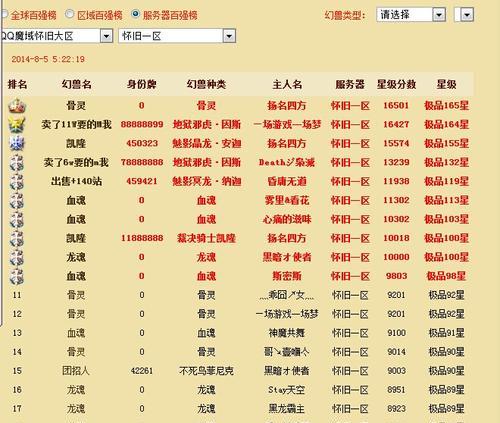Click ID tag 78888888
This screenshot has width=500, height=423.
point(142,163)
